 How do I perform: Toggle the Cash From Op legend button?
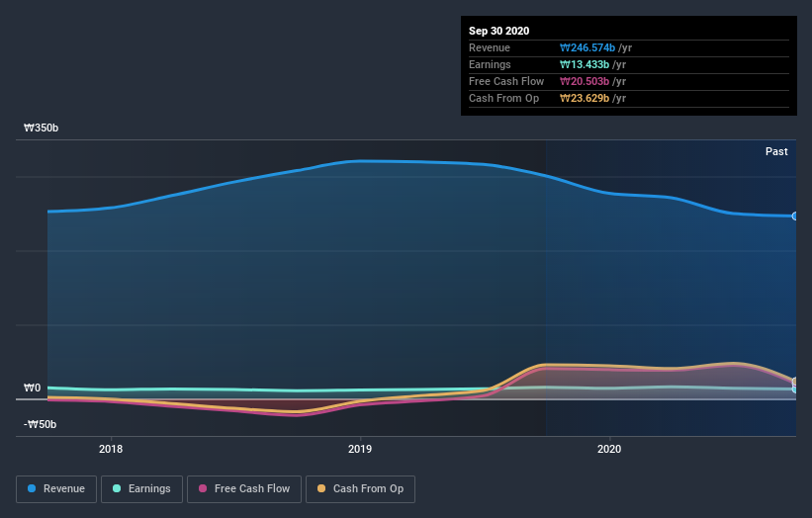[x=360, y=489]
